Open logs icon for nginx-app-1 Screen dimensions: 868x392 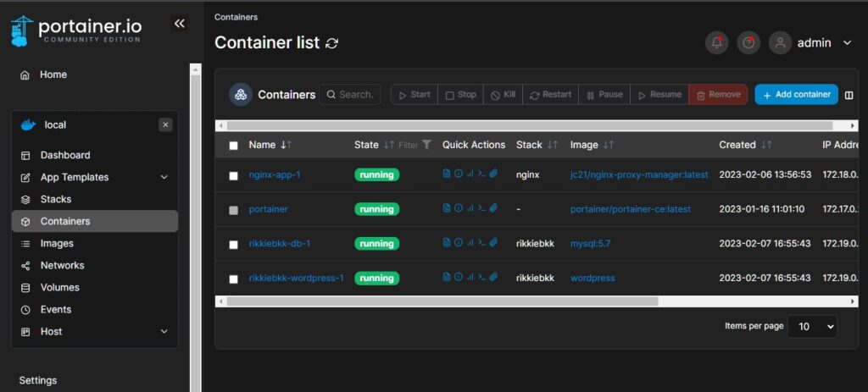pyautogui.click(x=447, y=174)
